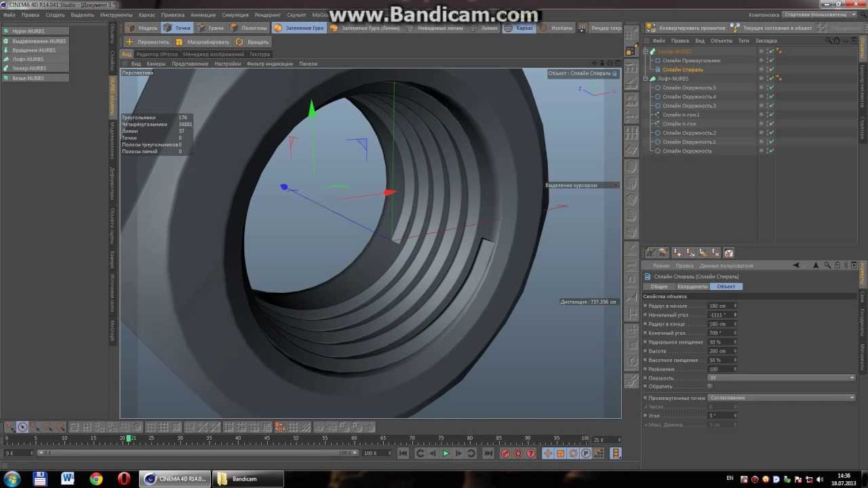Jump to the animation start
This screenshot has height=488, width=868.
[403, 453]
